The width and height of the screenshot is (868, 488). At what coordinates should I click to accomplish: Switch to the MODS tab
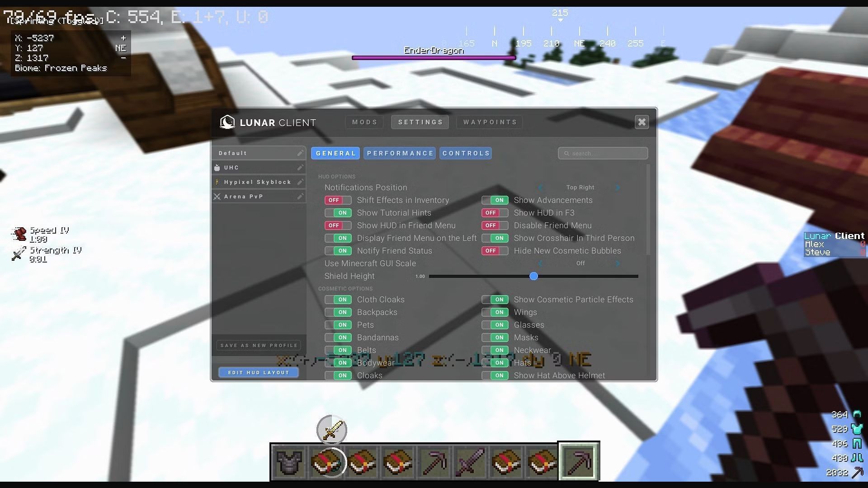[365, 122]
